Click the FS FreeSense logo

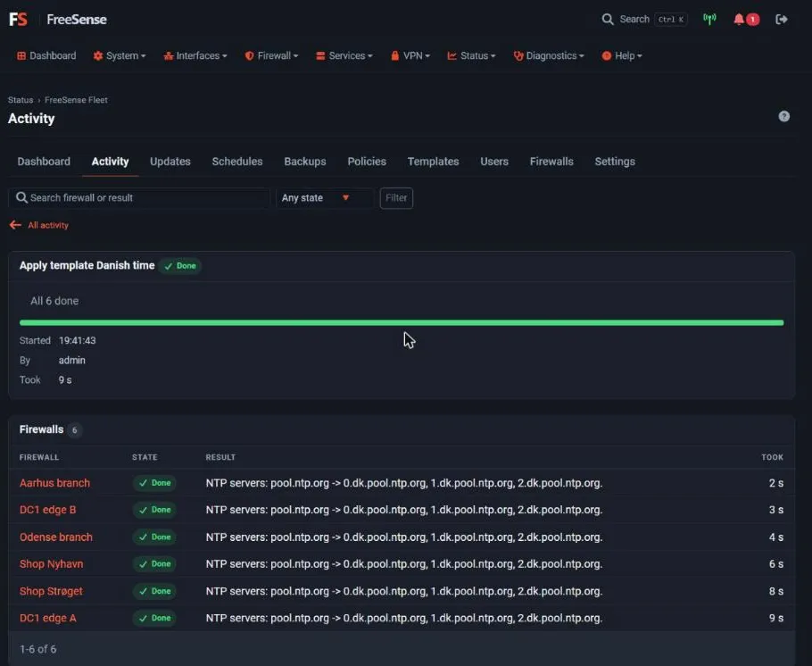[57, 19]
